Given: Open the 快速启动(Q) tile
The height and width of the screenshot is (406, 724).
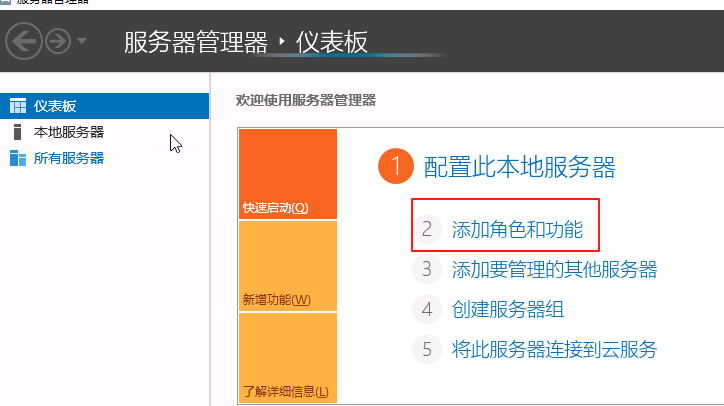Looking at the screenshot, I should 288,174.
